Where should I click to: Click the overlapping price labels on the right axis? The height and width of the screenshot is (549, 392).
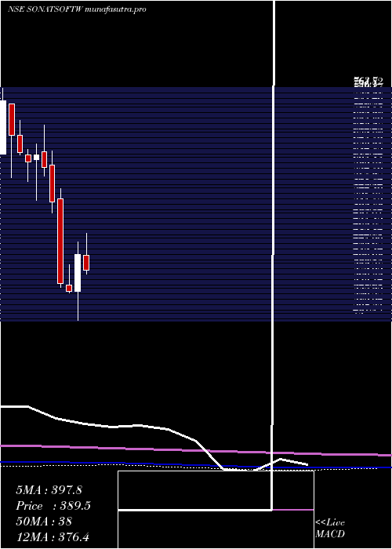click(x=368, y=82)
